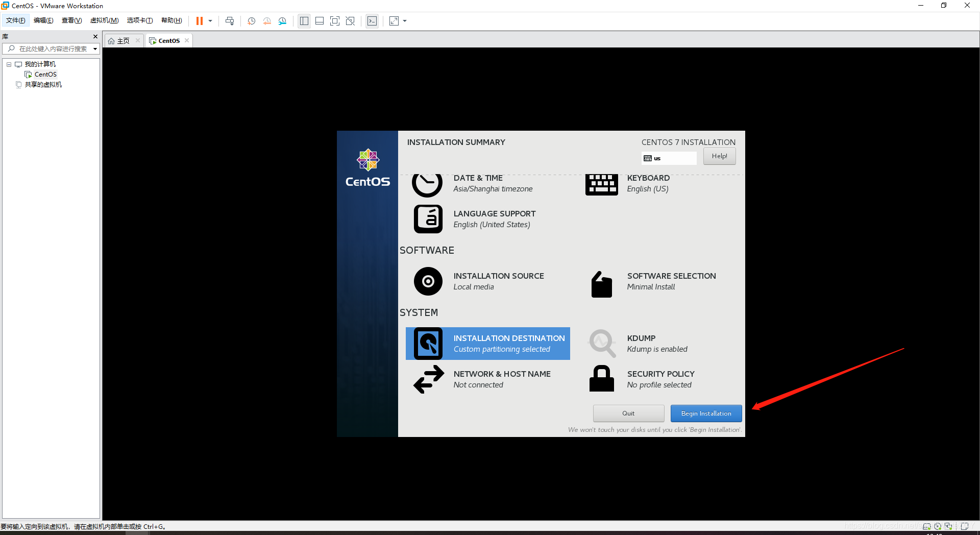Open Software Selection package icon
Image resolution: width=980 pixels, height=535 pixels.
(601, 284)
